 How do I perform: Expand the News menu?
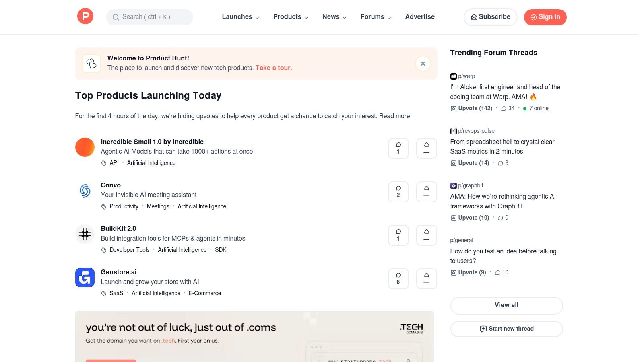point(334,17)
